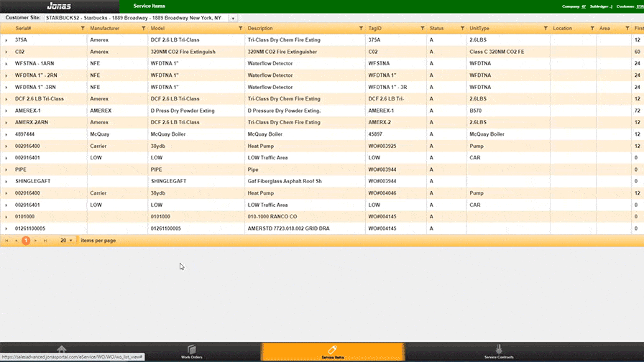Select D Pressure Dry Powder Exting. cell
This screenshot has height=362, width=644.
284,111
